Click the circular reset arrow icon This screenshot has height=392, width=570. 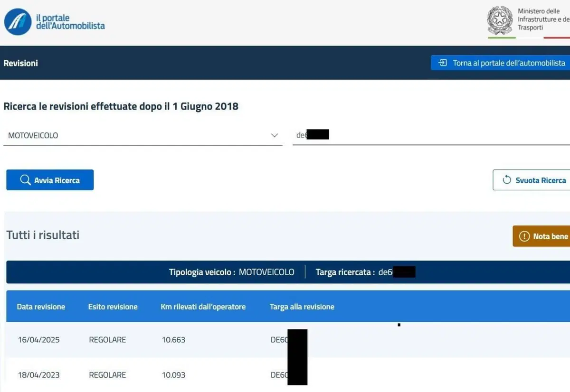point(507,180)
